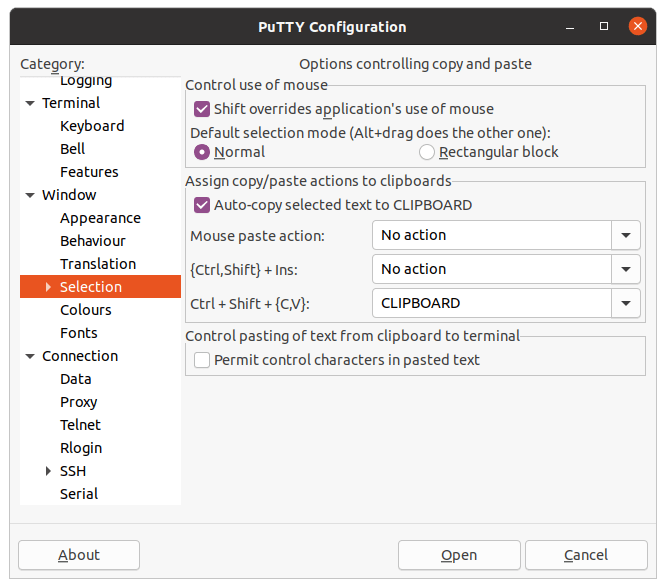Image resolution: width=666 pixels, height=588 pixels.
Task: Open the Keyboard settings panel
Action: click(x=92, y=126)
